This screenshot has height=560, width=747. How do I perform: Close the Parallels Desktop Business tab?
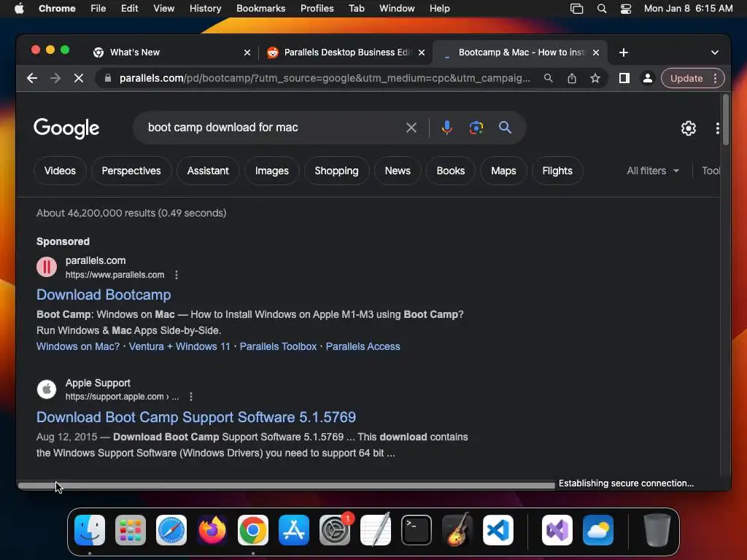coord(422,52)
